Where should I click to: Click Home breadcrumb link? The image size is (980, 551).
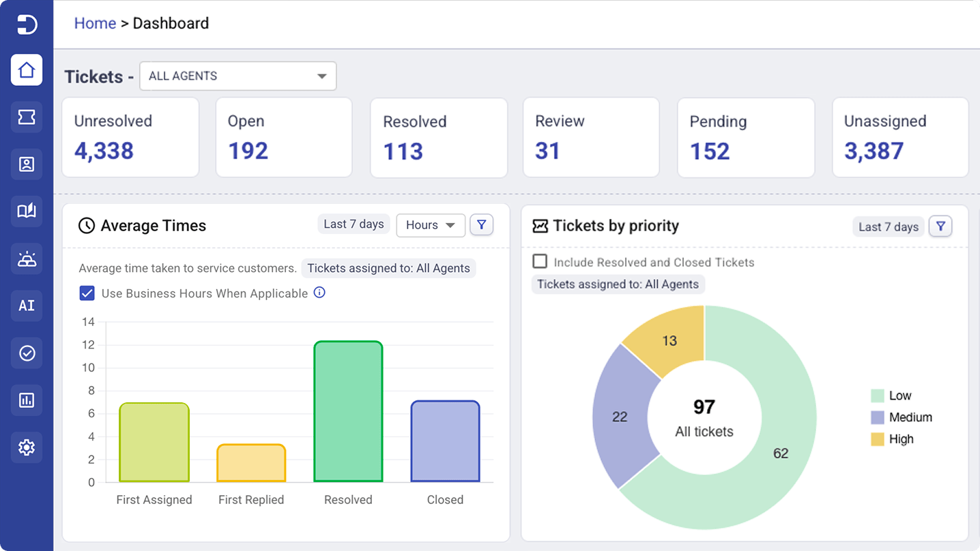pos(95,23)
